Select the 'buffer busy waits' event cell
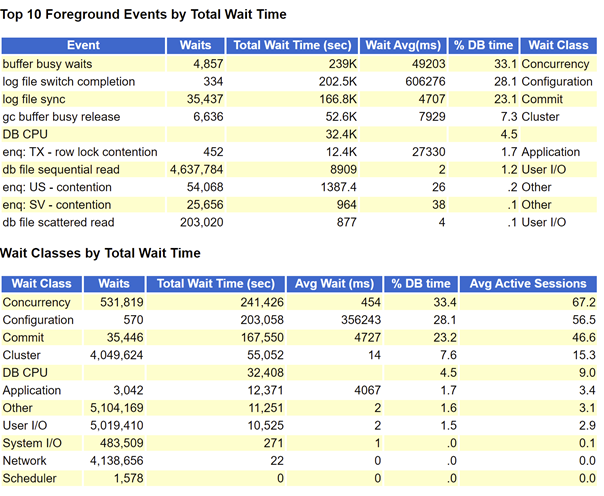The height and width of the screenshot is (496, 604). tap(83, 64)
